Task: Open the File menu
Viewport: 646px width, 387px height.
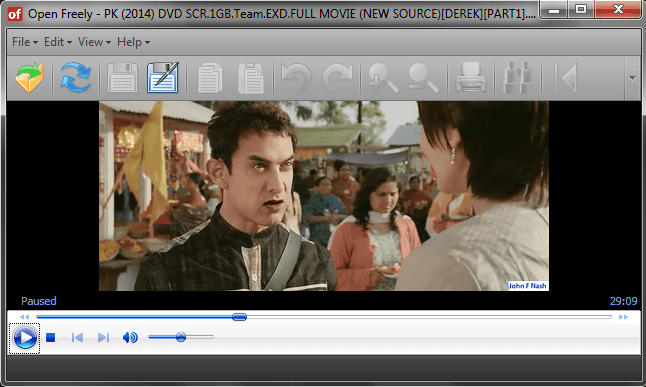Action: (25, 42)
